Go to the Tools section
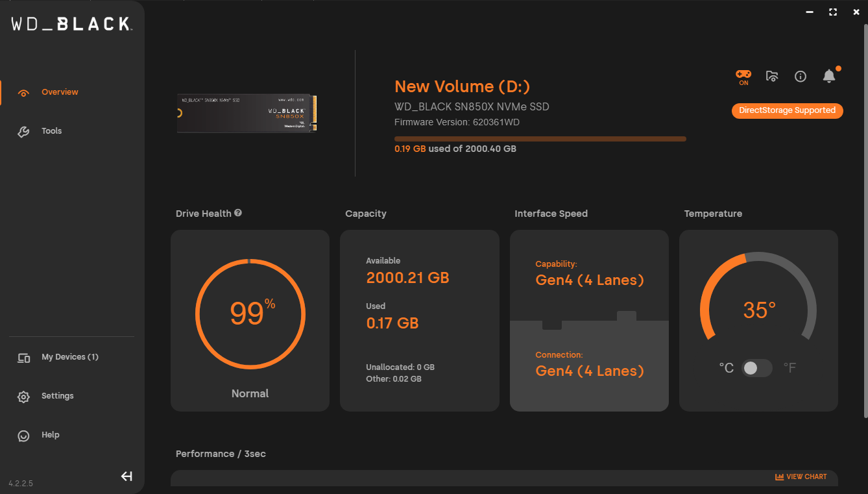The width and height of the screenshot is (868, 494). (x=51, y=131)
